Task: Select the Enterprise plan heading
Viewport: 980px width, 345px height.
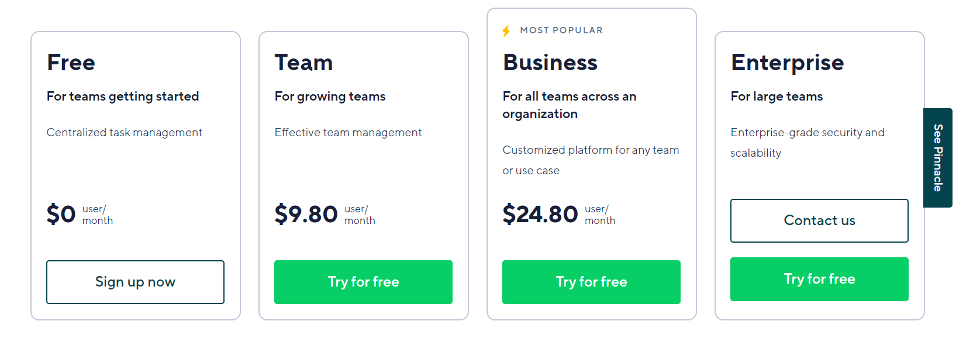Action: [x=787, y=63]
